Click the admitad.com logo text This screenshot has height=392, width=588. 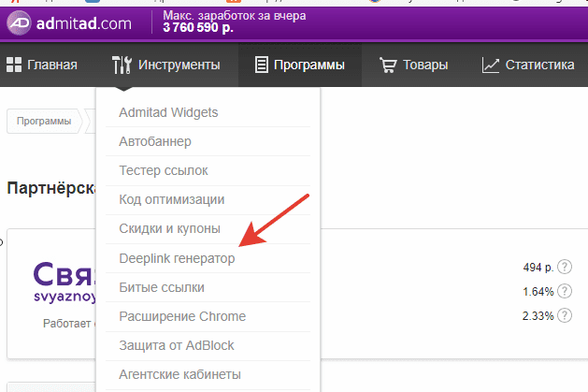pos(84,23)
